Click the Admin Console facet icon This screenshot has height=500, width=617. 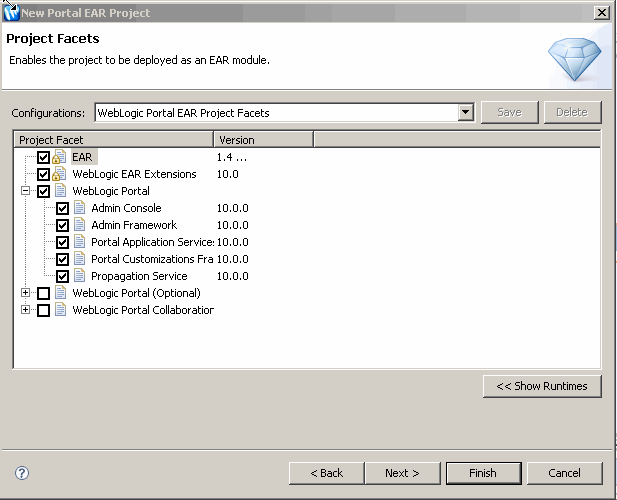(79, 208)
